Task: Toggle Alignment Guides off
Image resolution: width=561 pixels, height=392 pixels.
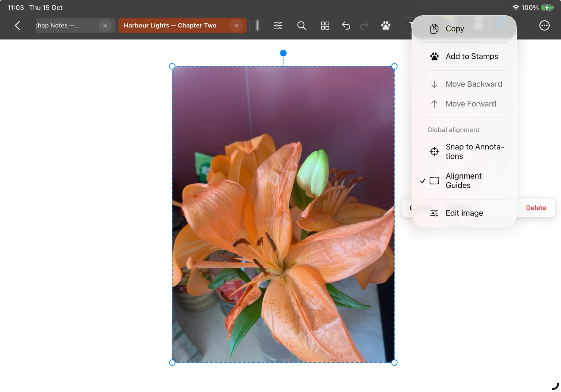Action: pyautogui.click(x=464, y=180)
